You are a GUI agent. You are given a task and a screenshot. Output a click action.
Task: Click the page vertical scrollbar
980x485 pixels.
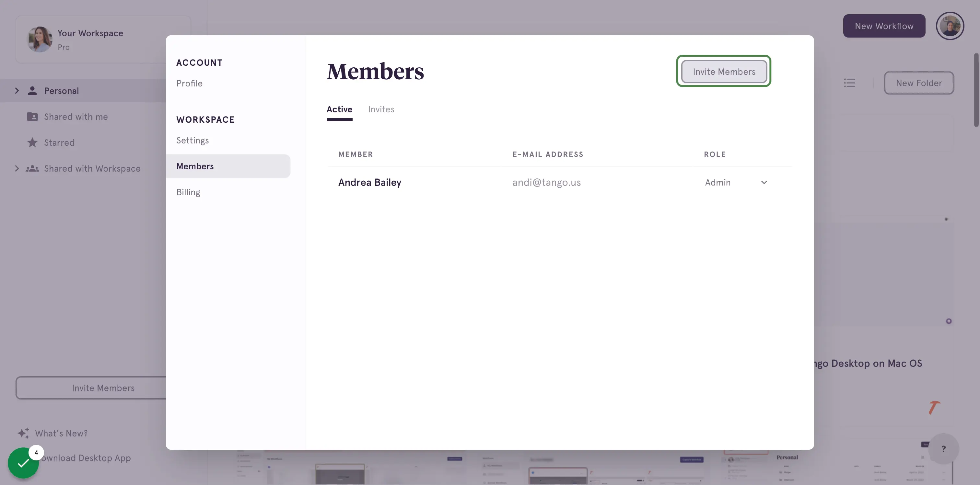(976, 90)
